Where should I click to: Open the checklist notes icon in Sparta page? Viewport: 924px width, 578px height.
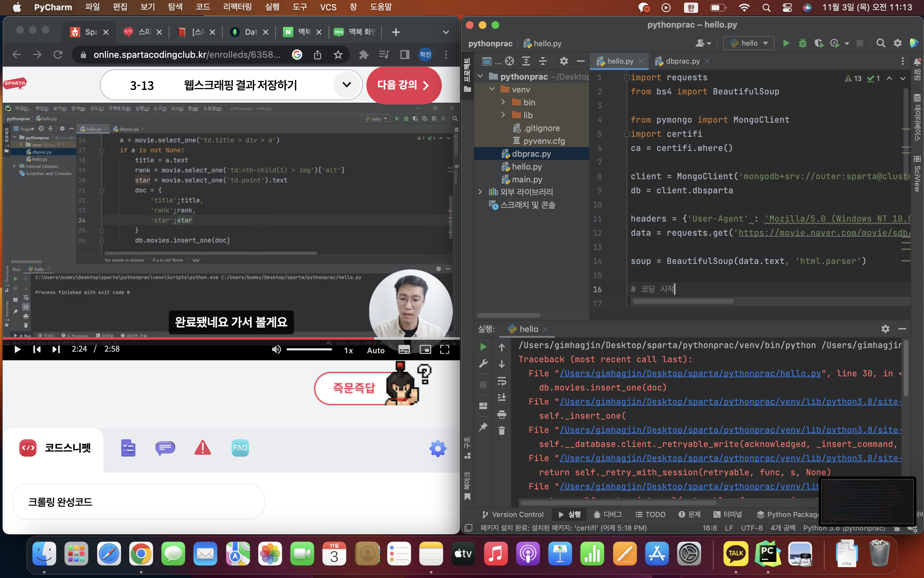click(128, 448)
